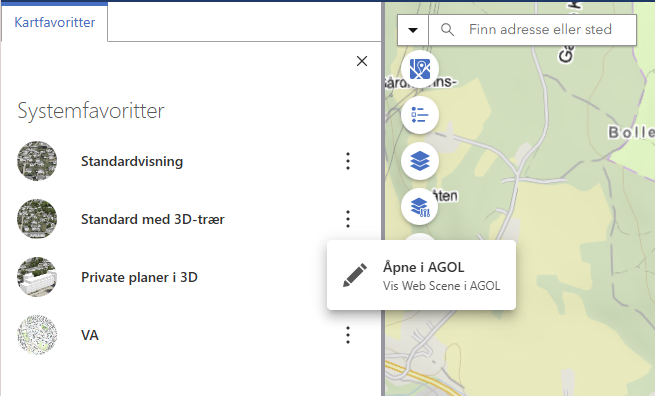Expand the search source dropdown arrow
The height and width of the screenshot is (396, 655).
pyautogui.click(x=413, y=30)
